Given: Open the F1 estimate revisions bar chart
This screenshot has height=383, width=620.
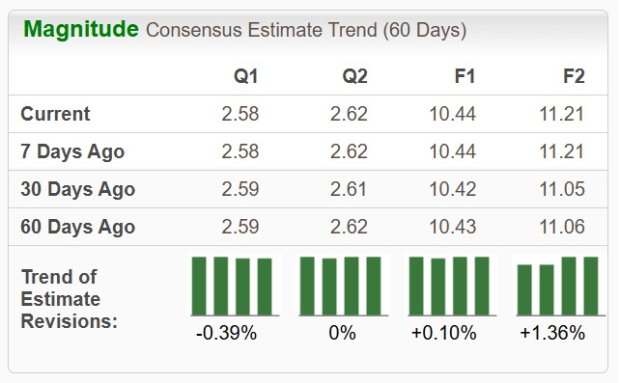Looking at the screenshot, I should pyautogui.click(x=452, y=286).
